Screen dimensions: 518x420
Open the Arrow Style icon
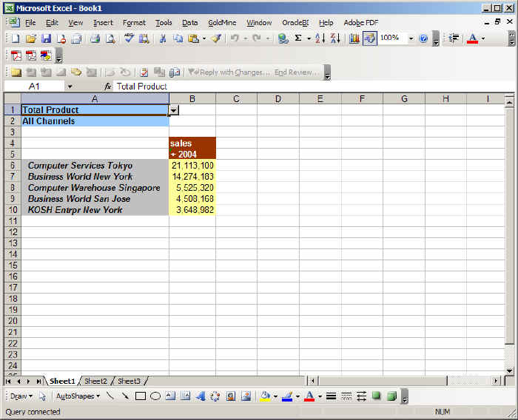(x=361, y=396)
